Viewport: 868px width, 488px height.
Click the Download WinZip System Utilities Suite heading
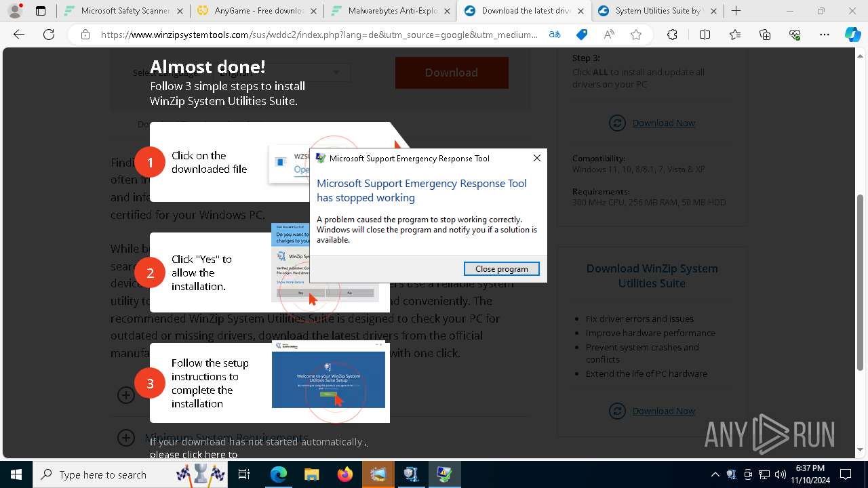click(652, 276)
